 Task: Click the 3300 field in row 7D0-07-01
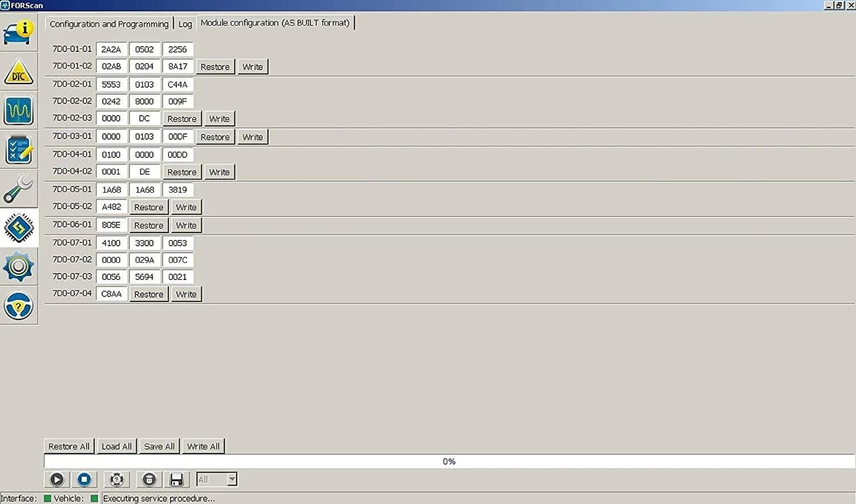tap(144, 243)
